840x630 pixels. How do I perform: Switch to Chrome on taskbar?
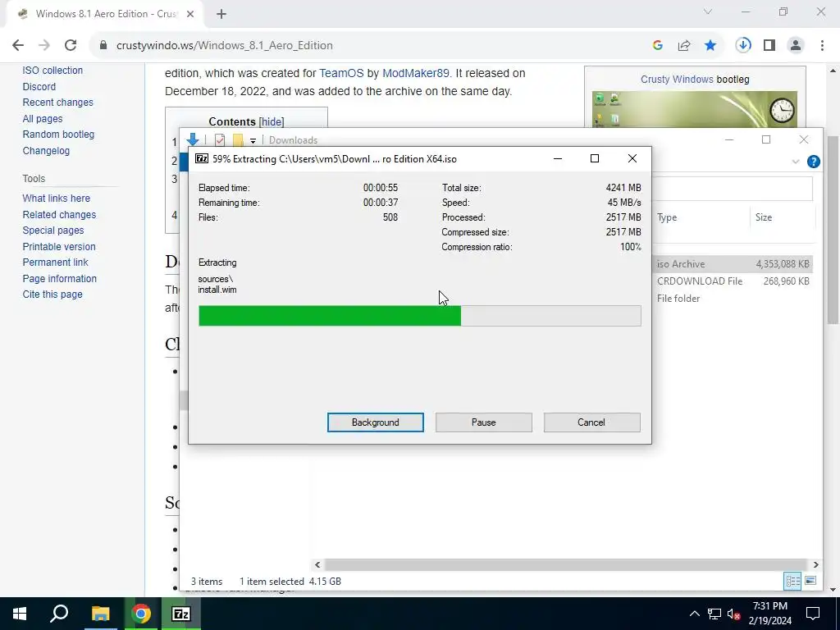[x=141, y=614]
